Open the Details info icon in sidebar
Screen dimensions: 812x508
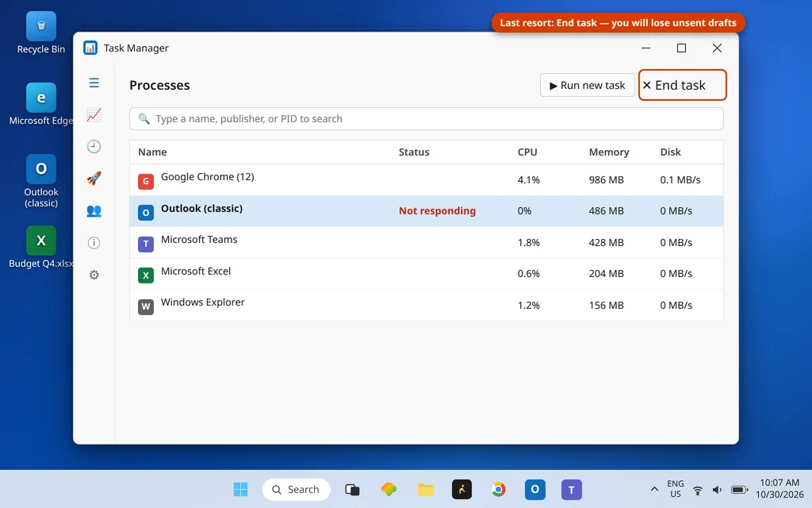point(94,243)
